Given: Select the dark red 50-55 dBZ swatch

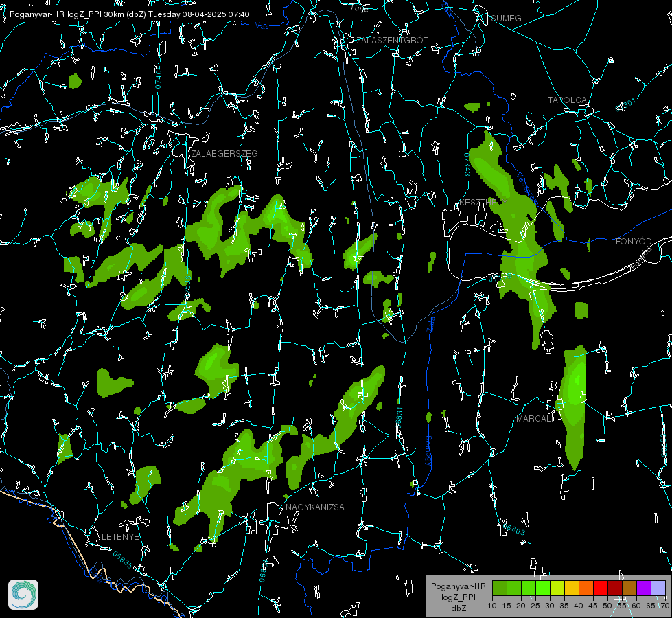Looking at the screenshot, I should pyautogui.click(x=615, y=588).
